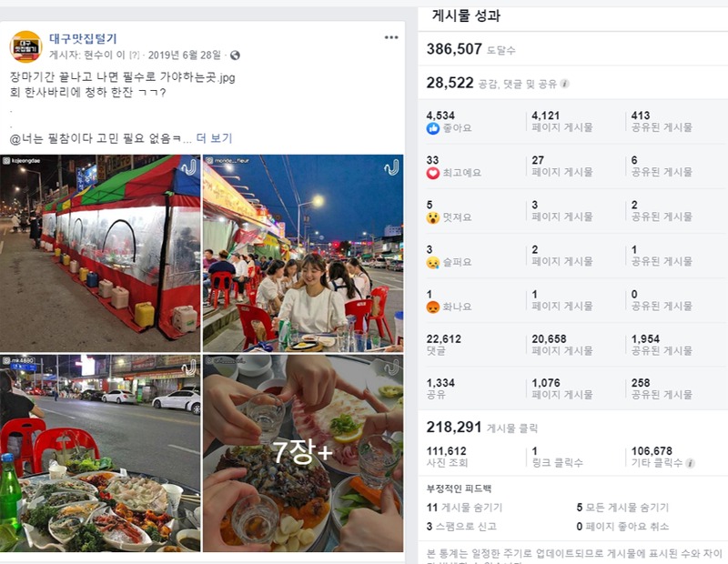Click the [?] help marker after poster name
The height and width of the screenshot is (564, 728).
pos(134,55)
